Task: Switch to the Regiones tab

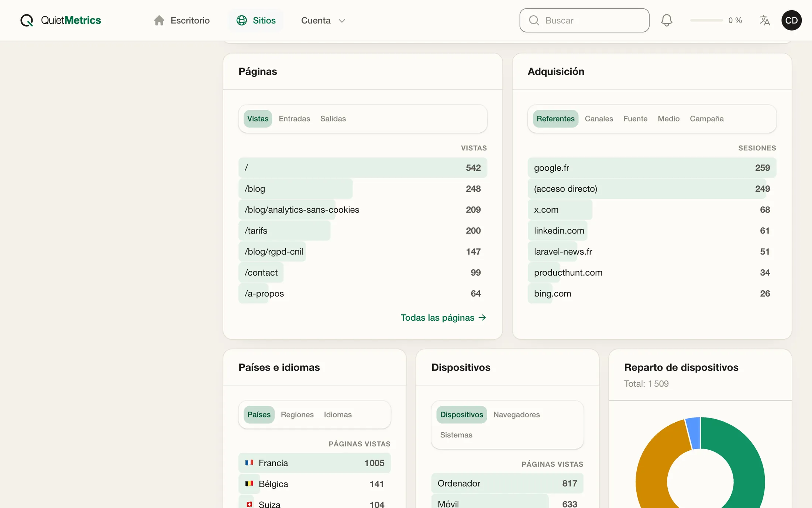Action: 297,415
